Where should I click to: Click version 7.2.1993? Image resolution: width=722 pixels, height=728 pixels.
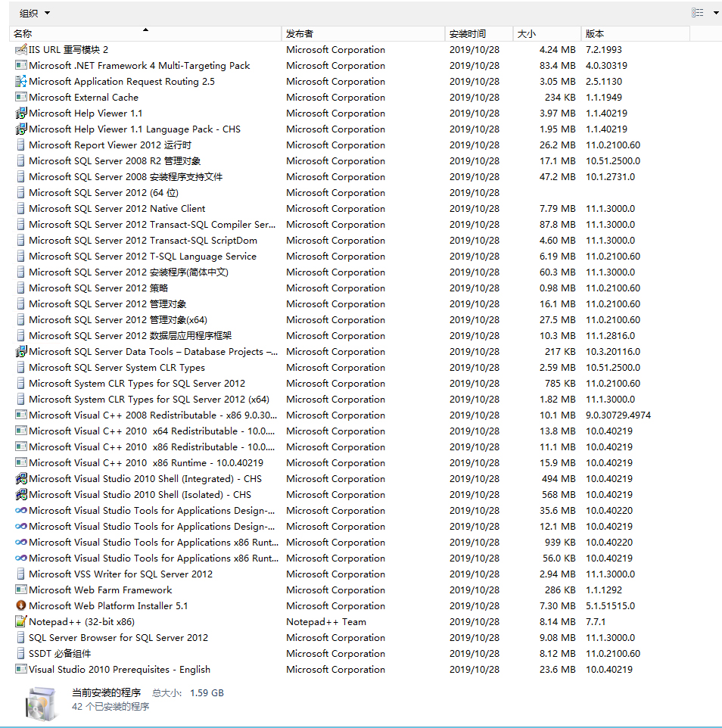point(604,50)
